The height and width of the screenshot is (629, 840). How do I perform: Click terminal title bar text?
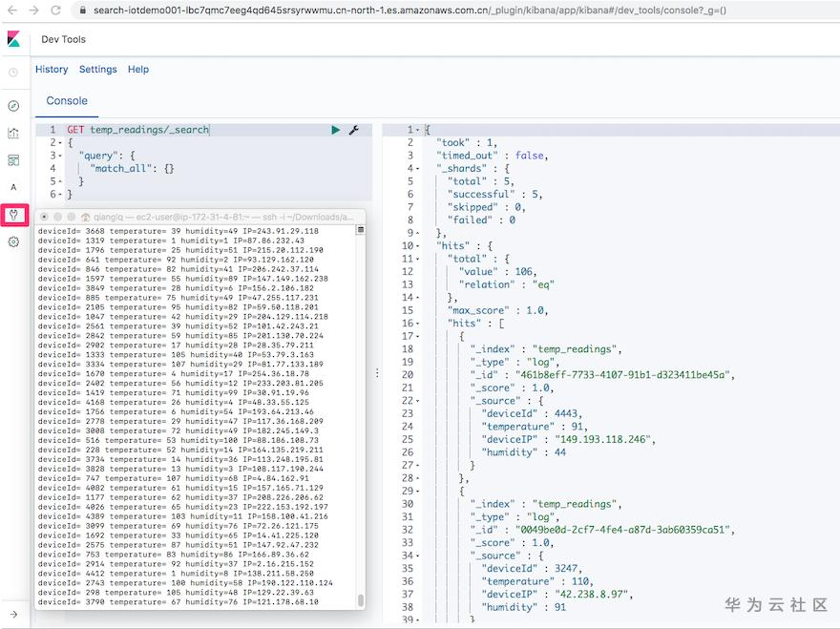tap(223, 217)
